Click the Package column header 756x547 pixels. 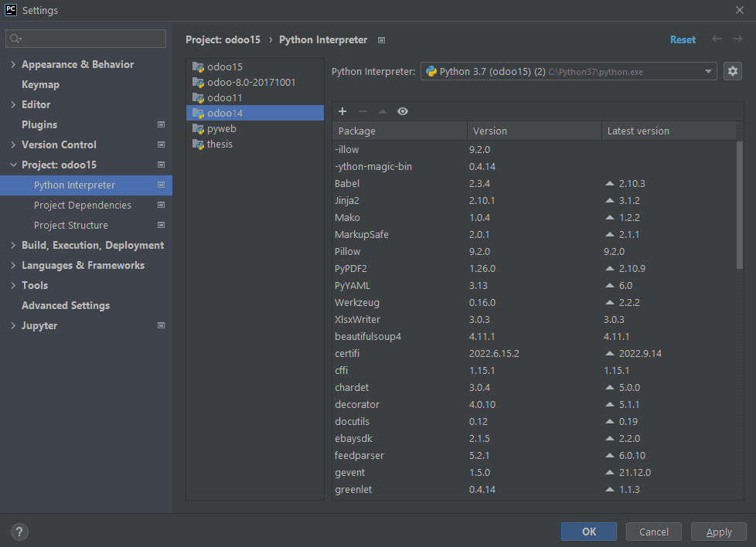[400, 131]
